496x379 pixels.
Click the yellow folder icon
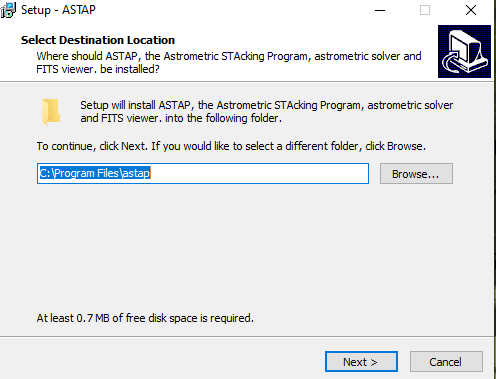(51, 112)
